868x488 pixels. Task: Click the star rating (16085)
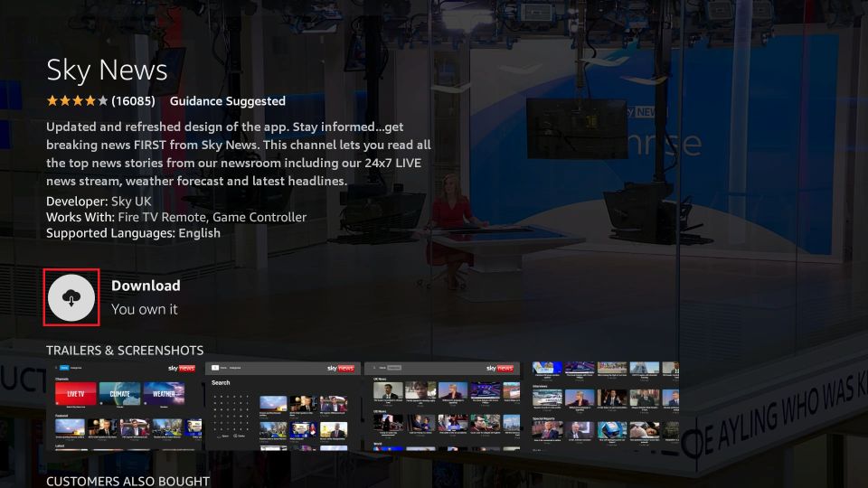100,100
